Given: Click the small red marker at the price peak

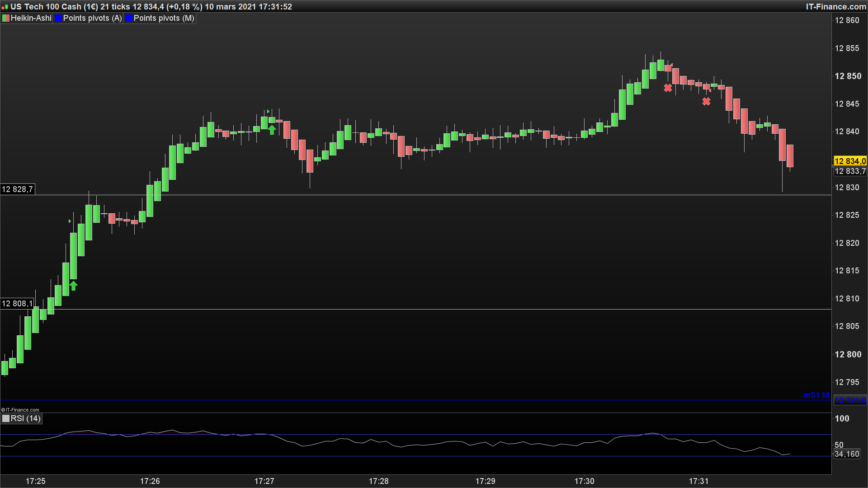Looking at the screenshot, I should coord(671,66).
